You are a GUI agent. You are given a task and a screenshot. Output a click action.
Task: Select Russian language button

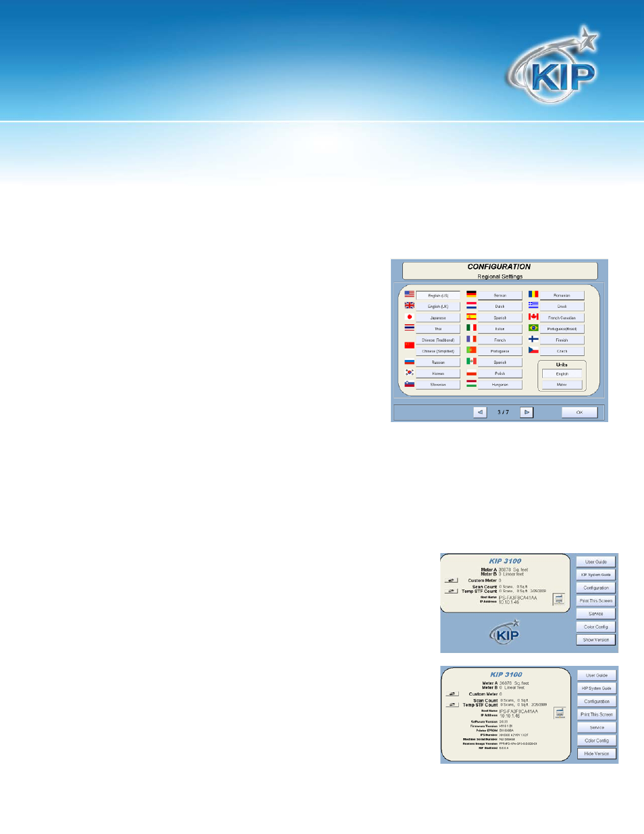click(x=438, y=362)
